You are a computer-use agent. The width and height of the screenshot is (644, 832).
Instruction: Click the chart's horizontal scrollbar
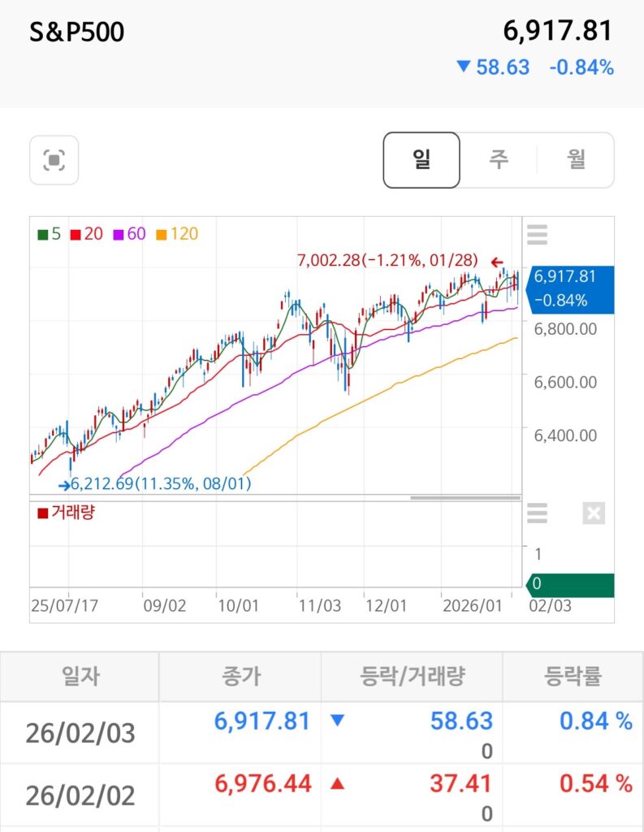[x=465, y=497]
